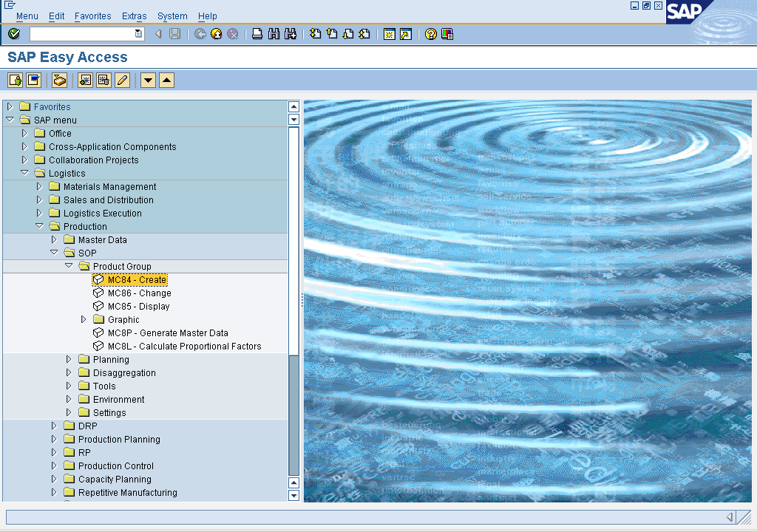Select the Settings folder label

pyautogui.click(x=109, y=412)
